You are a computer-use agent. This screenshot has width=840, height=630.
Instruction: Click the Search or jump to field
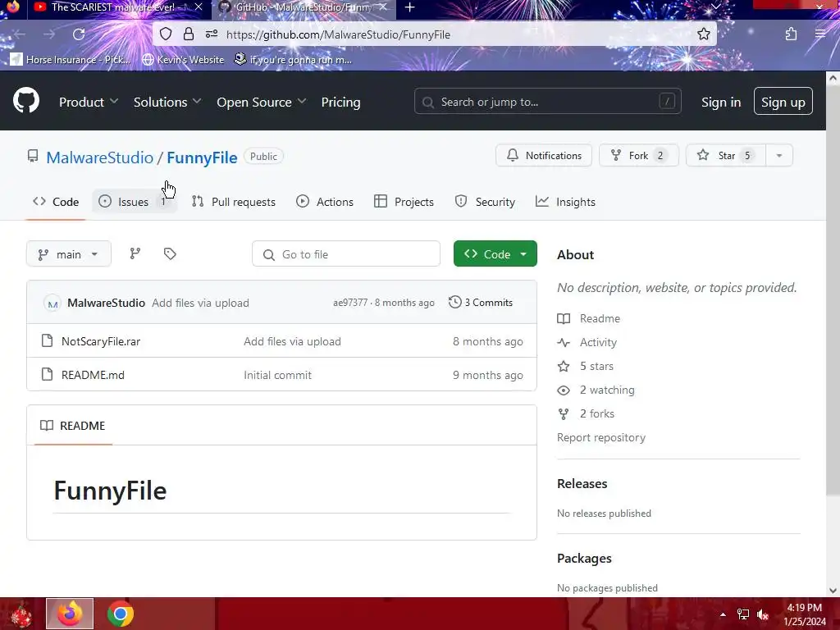click(547, 101)
